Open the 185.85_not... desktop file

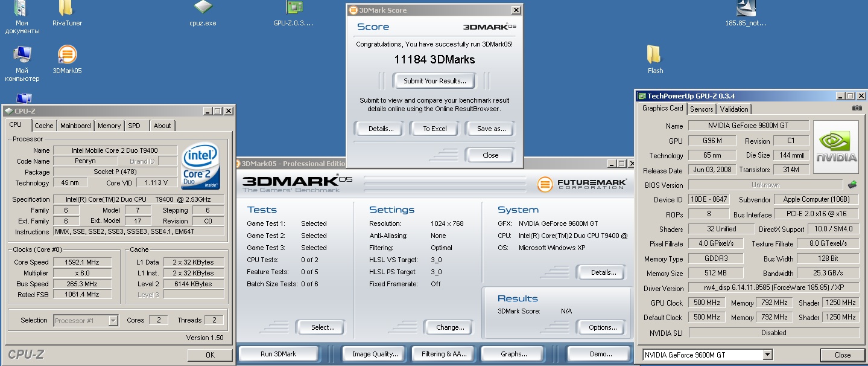pos(746,14)
